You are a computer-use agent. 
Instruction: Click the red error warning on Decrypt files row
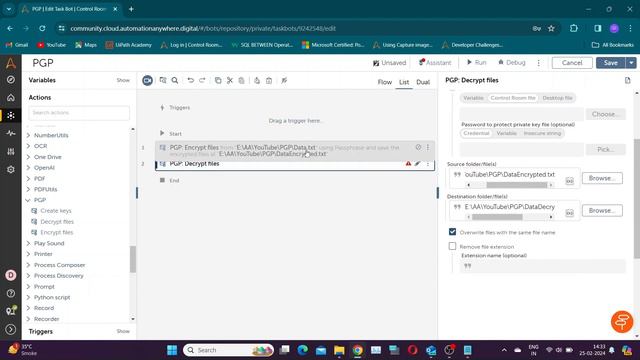(x=408, y=163)
